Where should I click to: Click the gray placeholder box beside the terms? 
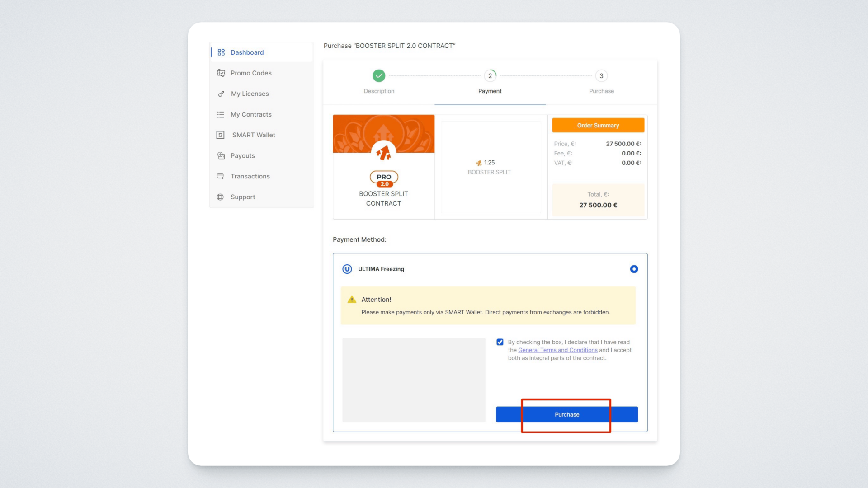414,380
